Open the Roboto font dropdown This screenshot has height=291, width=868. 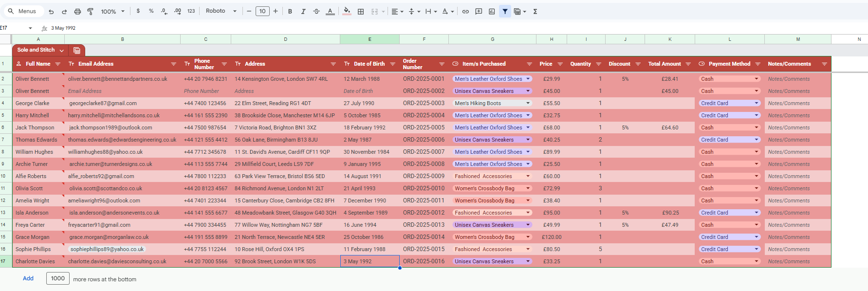221,11
